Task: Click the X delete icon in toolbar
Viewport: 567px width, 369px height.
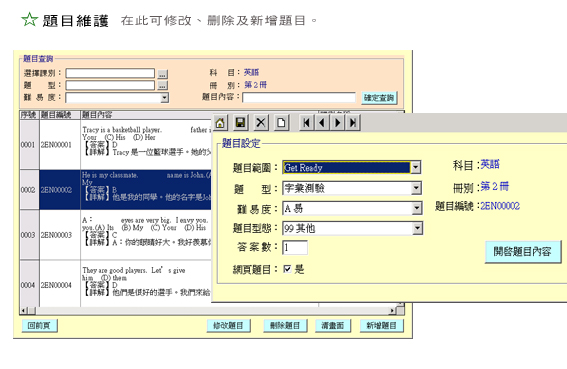Action: click(x=261, y=123)
